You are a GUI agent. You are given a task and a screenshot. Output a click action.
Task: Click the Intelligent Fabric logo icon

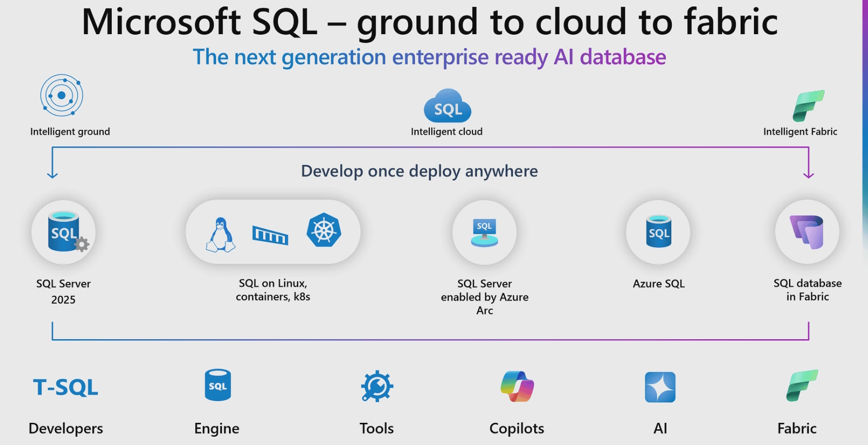808,106
